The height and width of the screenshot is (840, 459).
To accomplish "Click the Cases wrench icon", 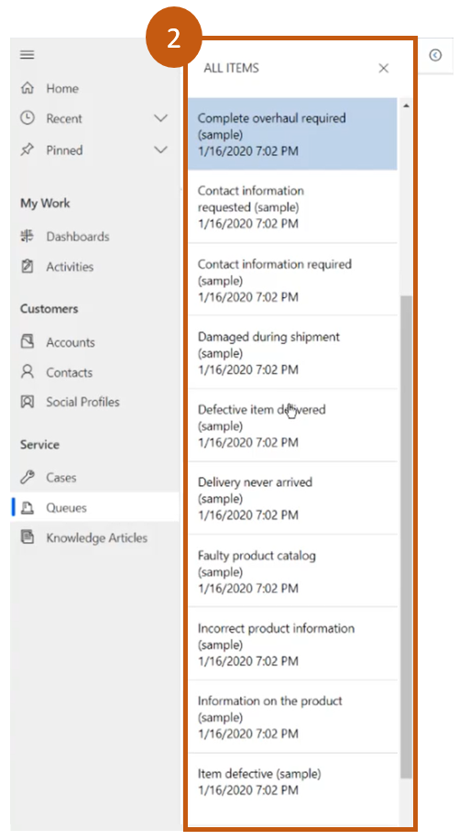I will (27, 477).
